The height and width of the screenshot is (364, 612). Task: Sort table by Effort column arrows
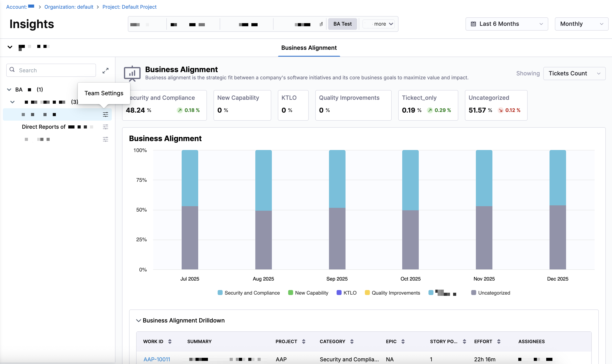pyautogui.click(x=499, y=341)
